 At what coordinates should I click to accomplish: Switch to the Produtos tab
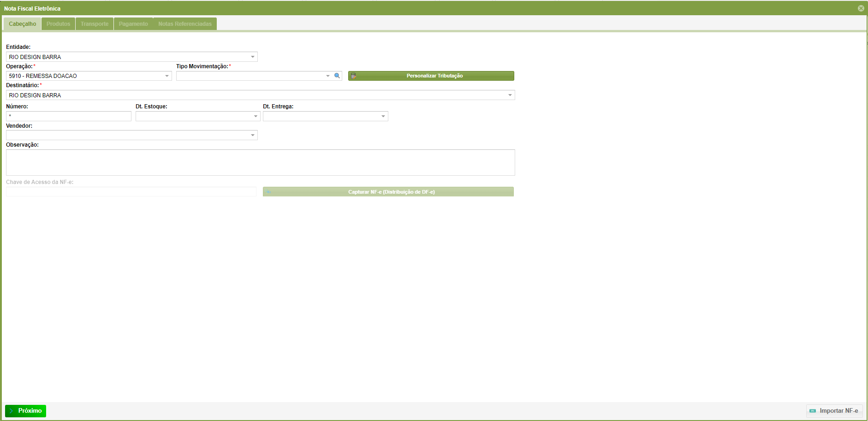tap(58, 24)
